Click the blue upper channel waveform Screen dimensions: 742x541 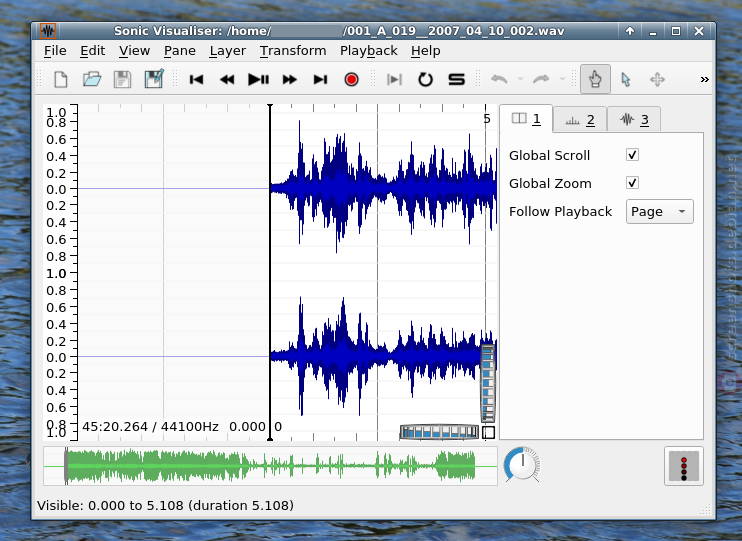(383, 187)
